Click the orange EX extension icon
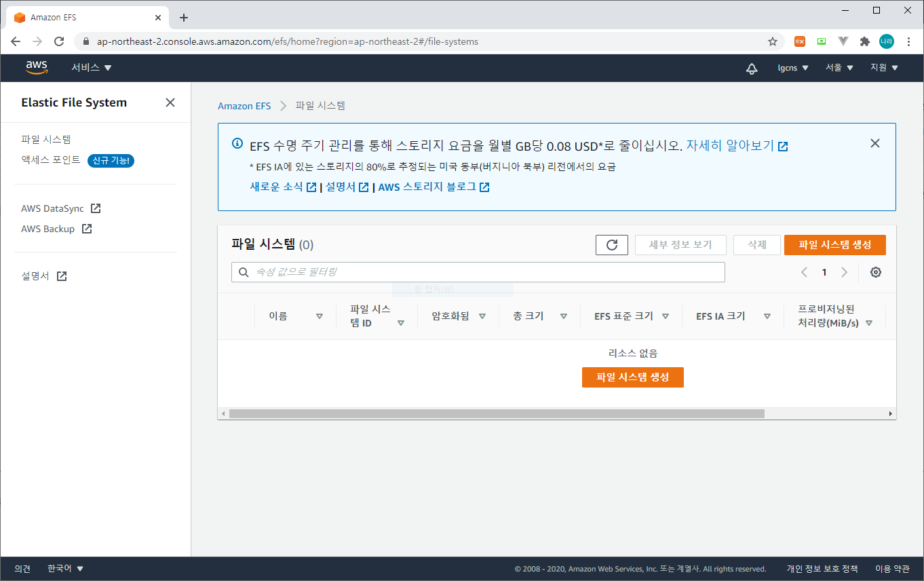This screenshot has height=581, width=924. (x=800, y=41)
